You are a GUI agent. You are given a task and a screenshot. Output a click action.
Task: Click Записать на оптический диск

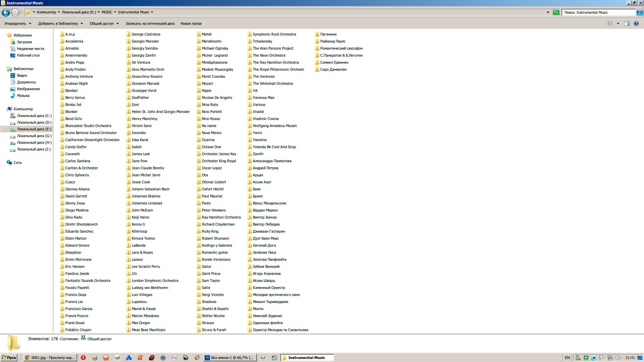point(150,23)
